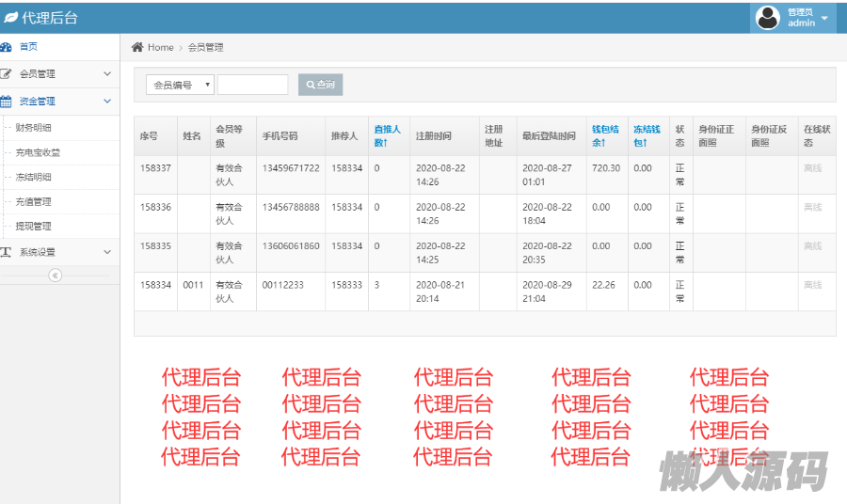Viewport: 847px width, 504px height.
Task: Click the edit icon beside 会员管理
Action: coord(7,73)
